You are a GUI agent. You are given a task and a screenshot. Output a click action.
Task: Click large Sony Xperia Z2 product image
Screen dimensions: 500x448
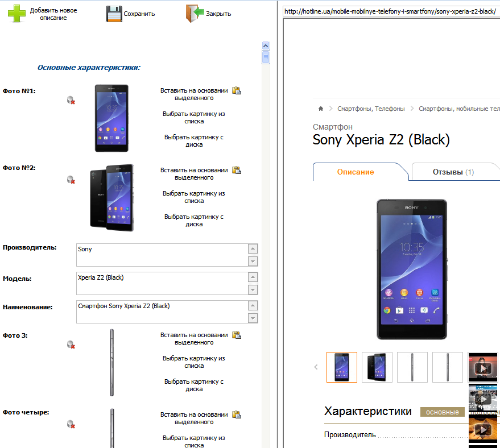click(x=412, y=269)
